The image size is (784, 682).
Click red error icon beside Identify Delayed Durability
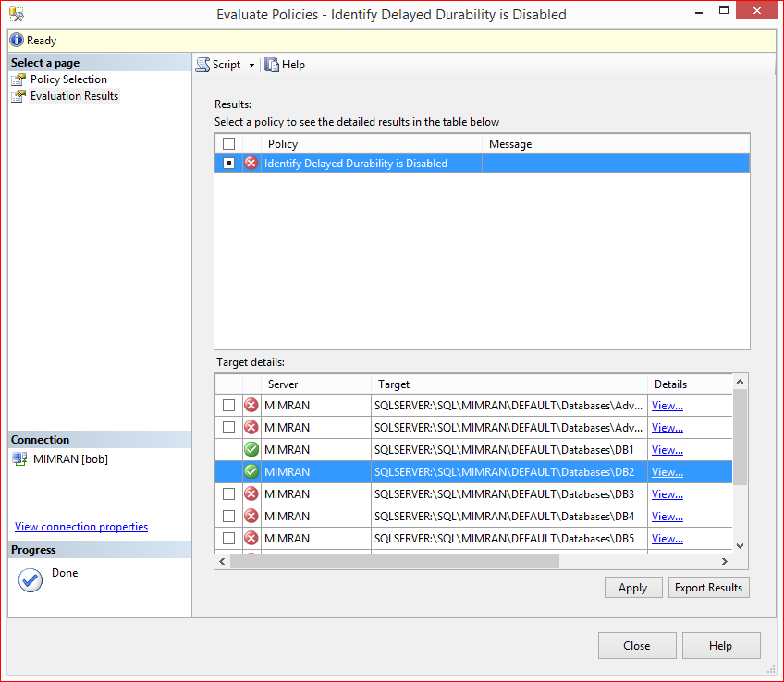click(251, 164)
